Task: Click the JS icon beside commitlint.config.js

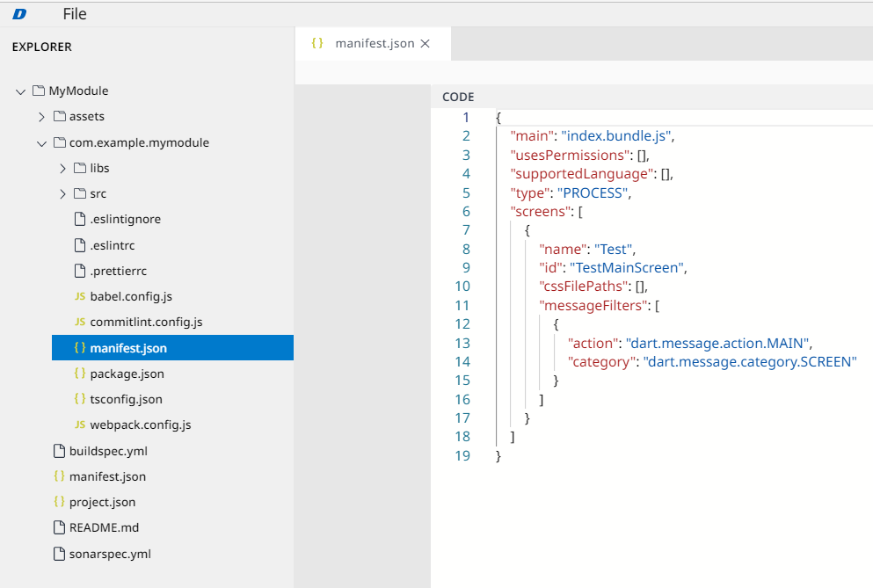Action: 80,322
